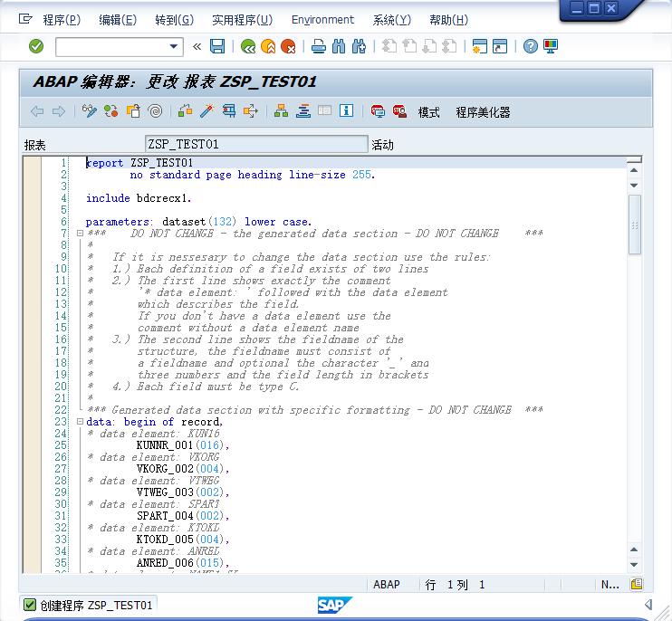
Task: Click the top scroll-up arrow of the editor
Action: tap(634, 170)
